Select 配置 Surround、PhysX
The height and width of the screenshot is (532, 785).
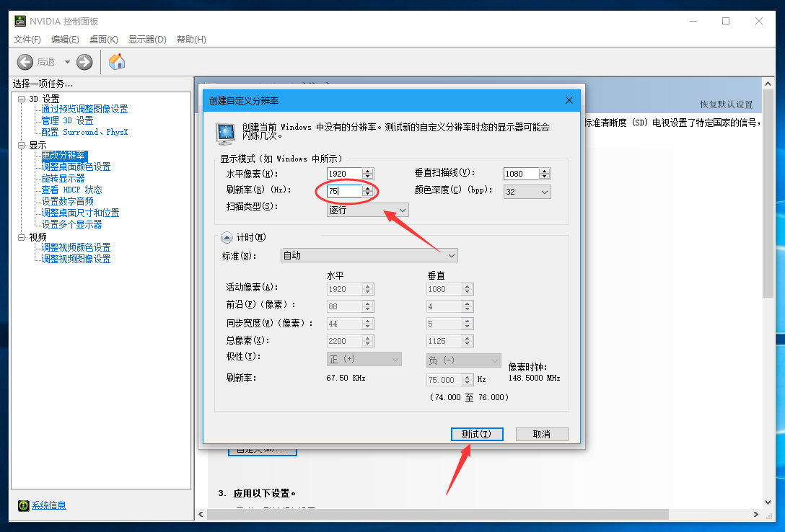click(84, 132)
